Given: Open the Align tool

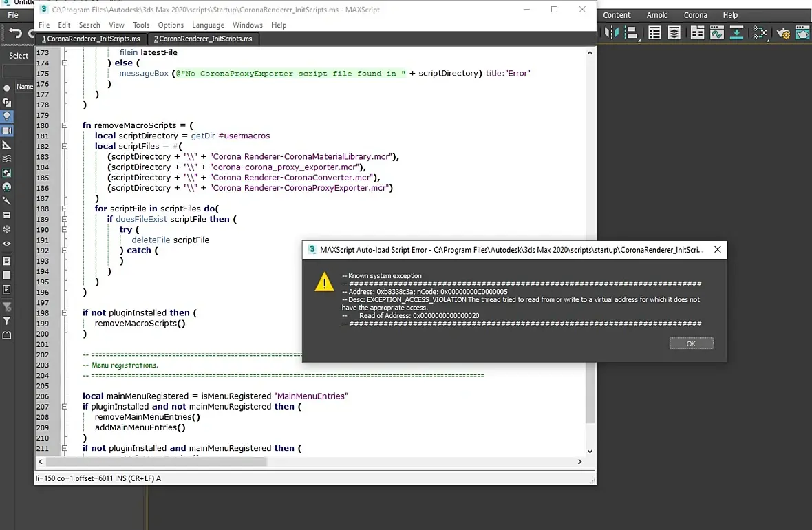Looking at the screenshot, I should click(x=629, y=33).
